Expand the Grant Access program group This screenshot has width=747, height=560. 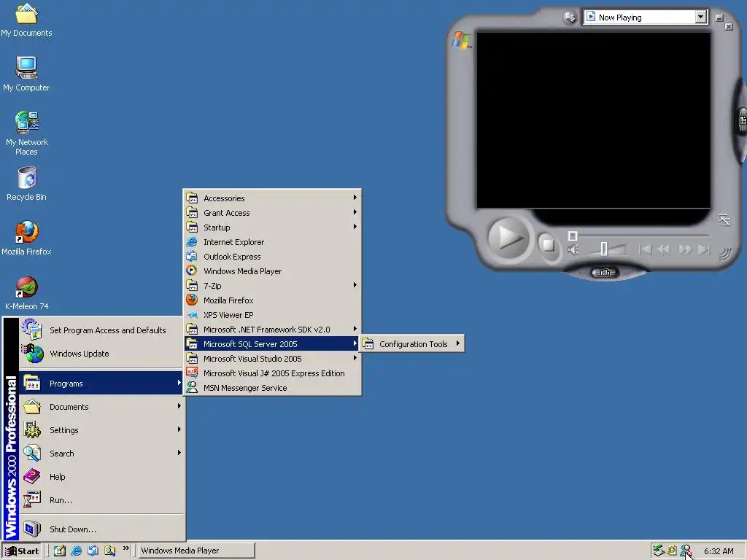point(272,213)
